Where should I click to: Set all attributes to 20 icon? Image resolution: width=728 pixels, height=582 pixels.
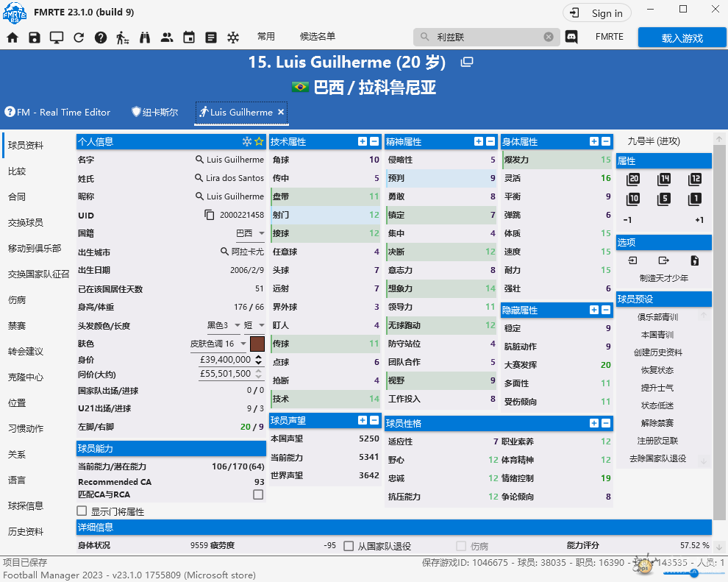click(633, 180)
